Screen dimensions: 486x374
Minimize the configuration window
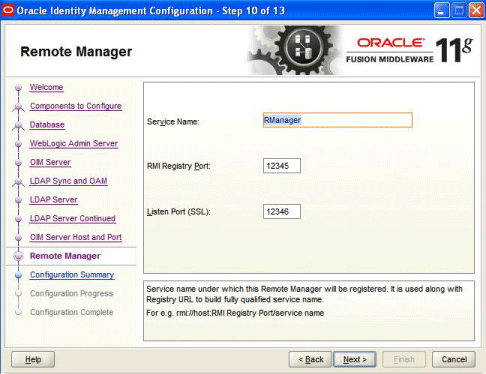[441, 10]
